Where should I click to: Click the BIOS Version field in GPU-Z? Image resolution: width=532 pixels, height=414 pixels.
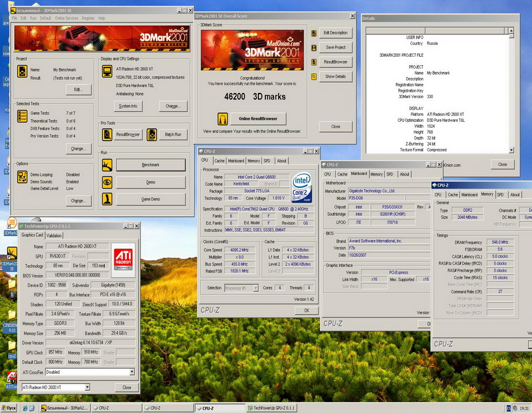[x=77, y=275]
